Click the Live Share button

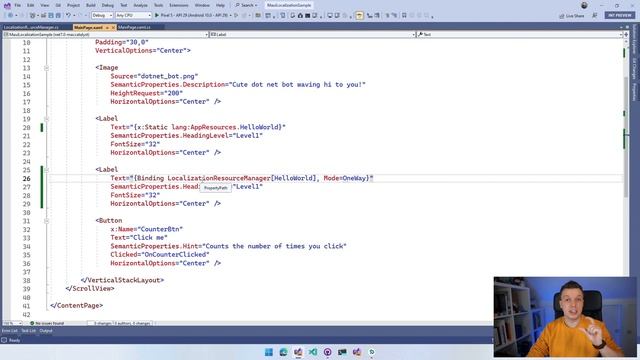(x=571, y=16)
